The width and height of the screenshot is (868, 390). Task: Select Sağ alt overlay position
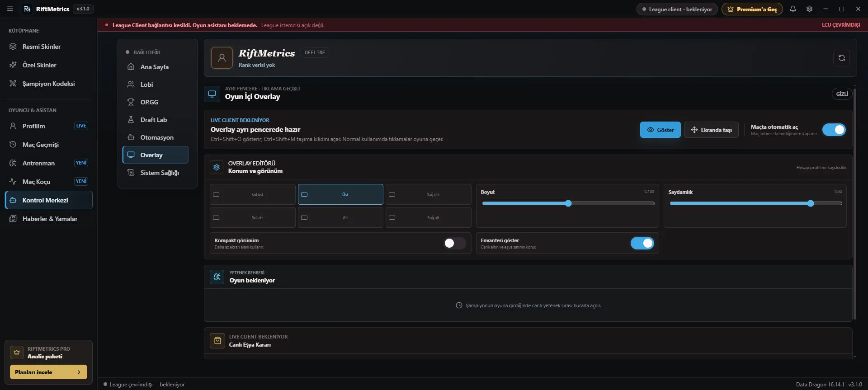click(x=429, y=217)
